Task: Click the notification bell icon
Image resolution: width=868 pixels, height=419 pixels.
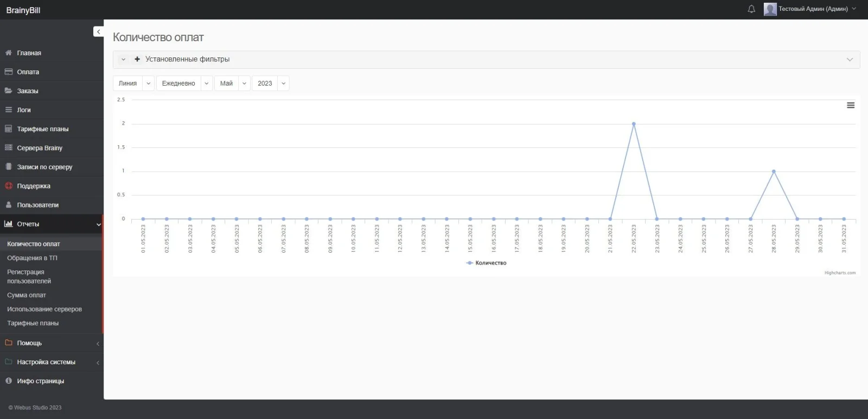Action: point(751,9)
